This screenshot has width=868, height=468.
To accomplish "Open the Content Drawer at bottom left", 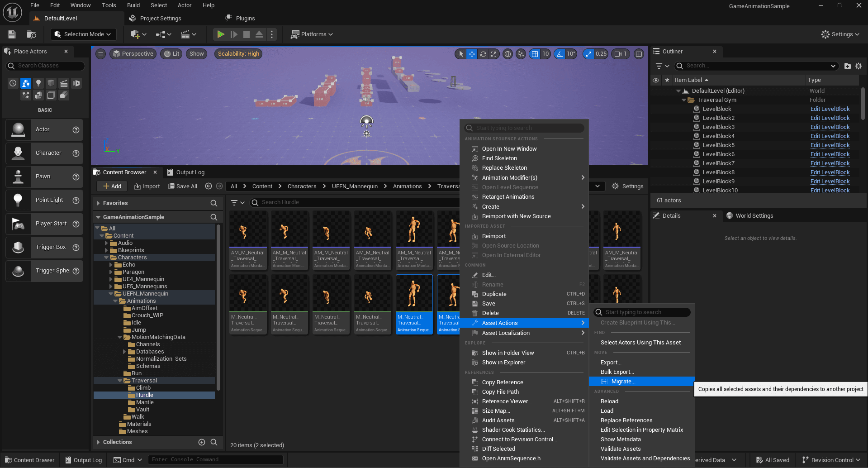I will [x=30, y=460].
